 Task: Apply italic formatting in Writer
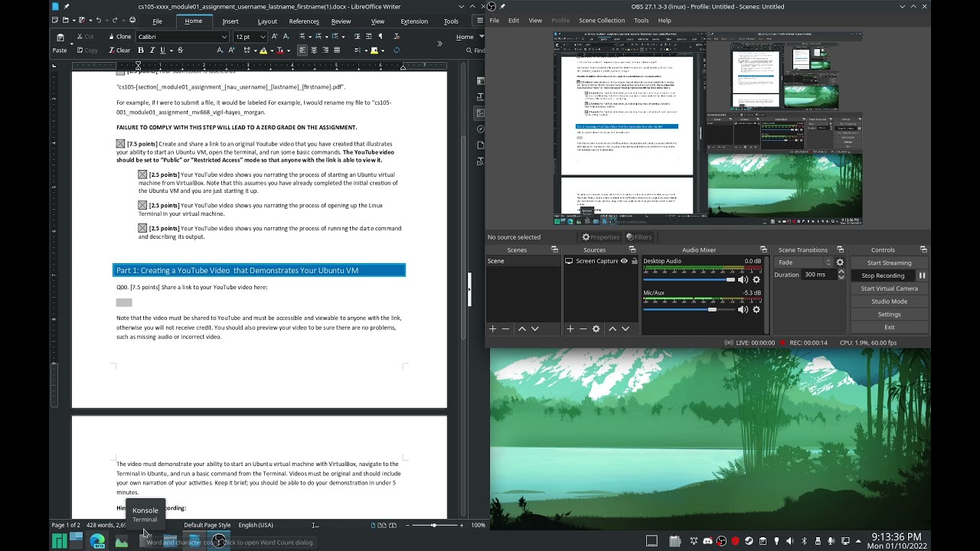[x=152, y=51]
